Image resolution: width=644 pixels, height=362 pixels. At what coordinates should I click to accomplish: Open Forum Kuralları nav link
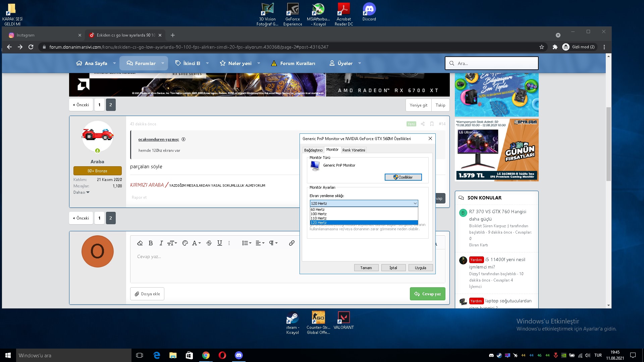click(x=293, y=63)
